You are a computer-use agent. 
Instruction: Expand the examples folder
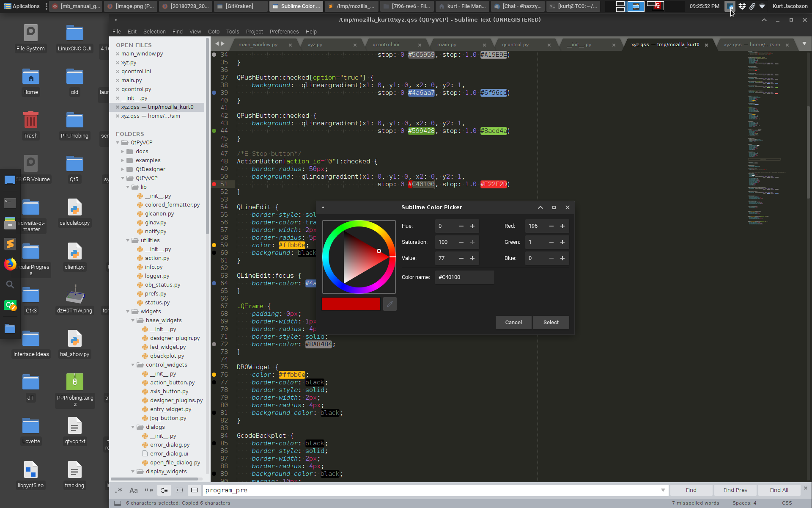click(123, 160)
